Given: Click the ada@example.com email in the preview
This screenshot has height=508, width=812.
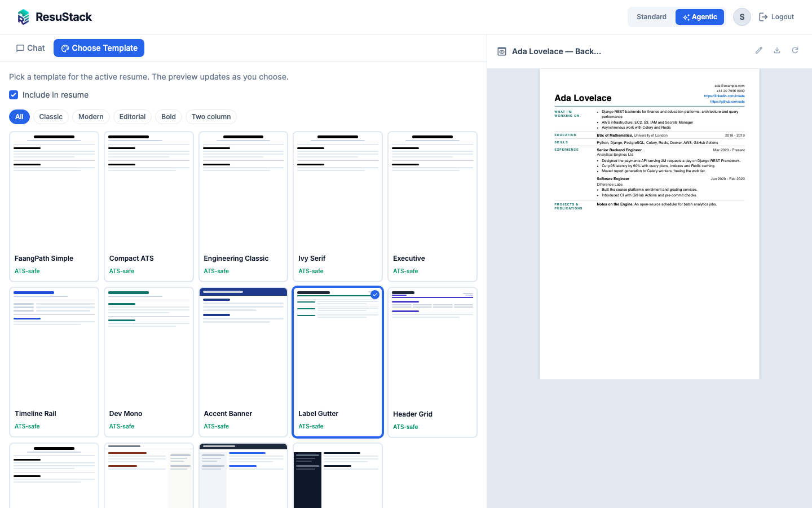Looking at the screenshot, I should [x=730, y=86].
